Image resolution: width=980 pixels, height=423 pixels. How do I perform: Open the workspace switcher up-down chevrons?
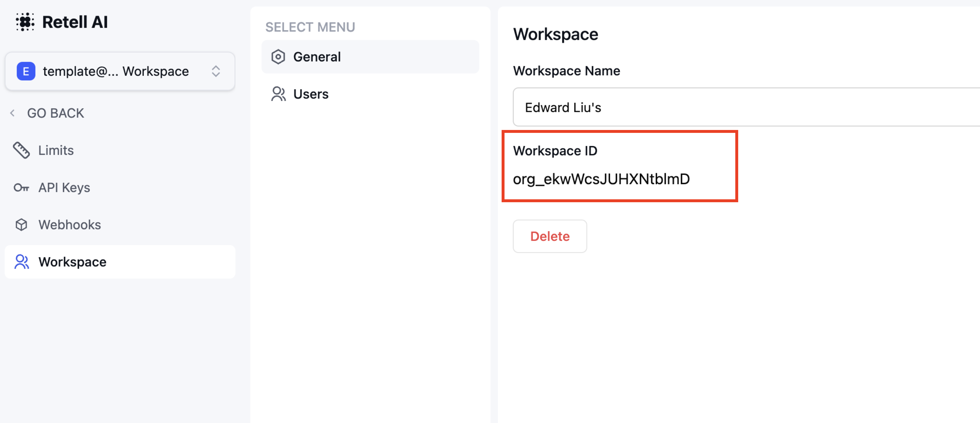[x=216, y=71]
